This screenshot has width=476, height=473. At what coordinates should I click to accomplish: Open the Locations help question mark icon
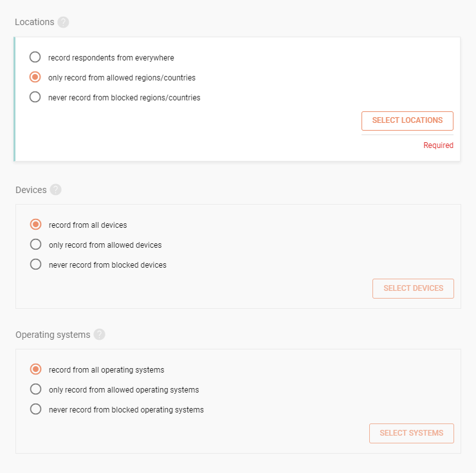[x=63, y=22]
